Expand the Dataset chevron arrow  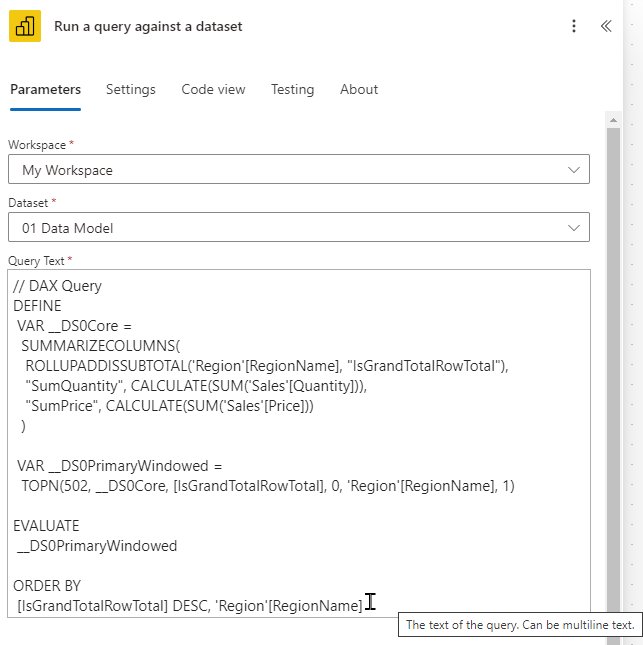574,228
